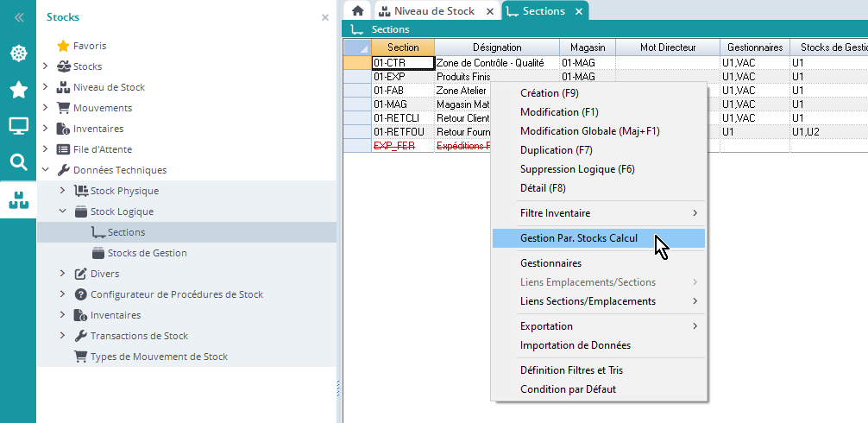Viewport: 868px width, 423px height.
Task: Open Filtre Inventaire submenu
Action: (x=598, y=213)
